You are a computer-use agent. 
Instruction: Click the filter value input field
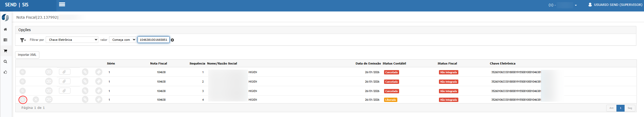[x=153, y=40]
